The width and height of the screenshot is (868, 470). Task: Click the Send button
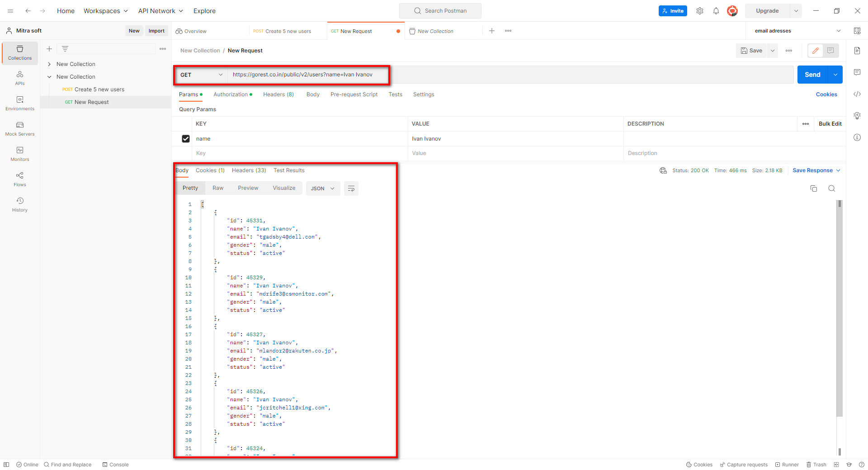812,75
